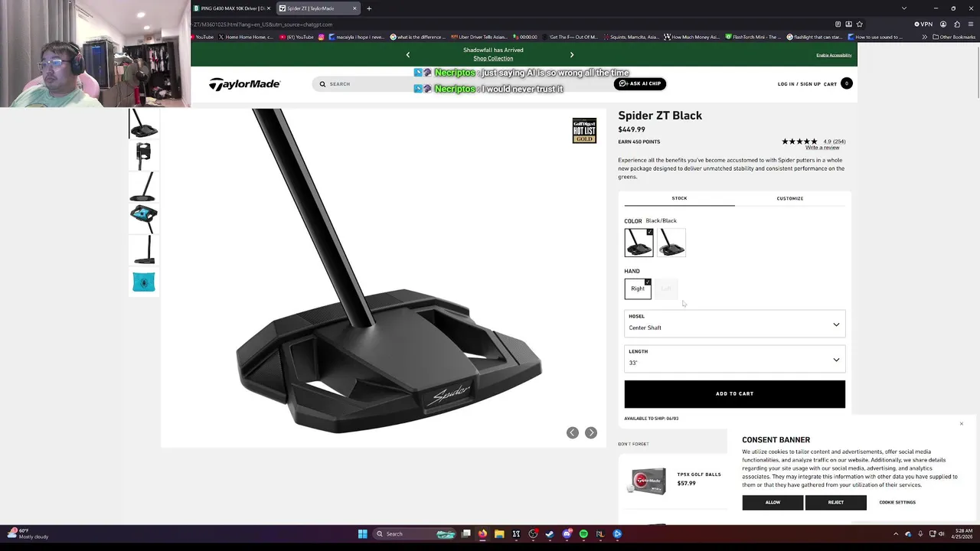980x551 pixels.
Task: Click the search magnifier icon in TaylorMade header
Action: pyautogui.click(x=322, y=84)
